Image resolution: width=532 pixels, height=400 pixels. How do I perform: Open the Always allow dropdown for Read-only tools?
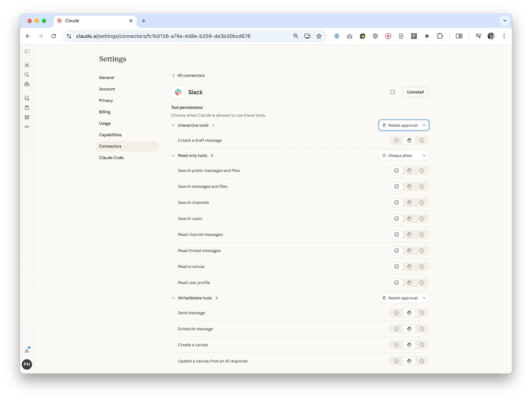tap(403, 155)
